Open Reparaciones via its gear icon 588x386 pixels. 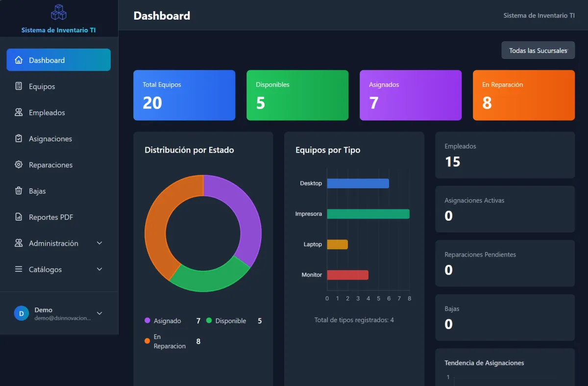click(19, 165)
